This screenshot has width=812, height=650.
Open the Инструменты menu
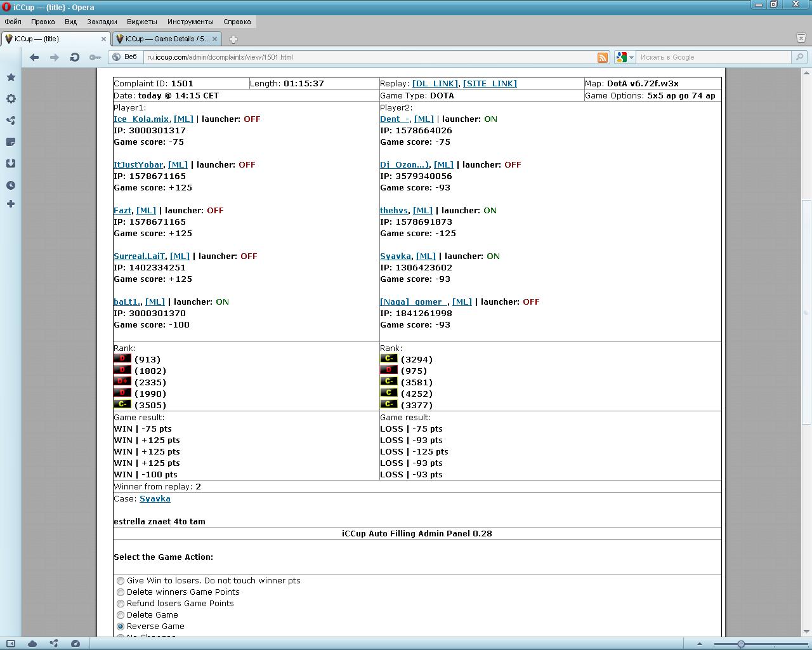click(x=190, y=22)
